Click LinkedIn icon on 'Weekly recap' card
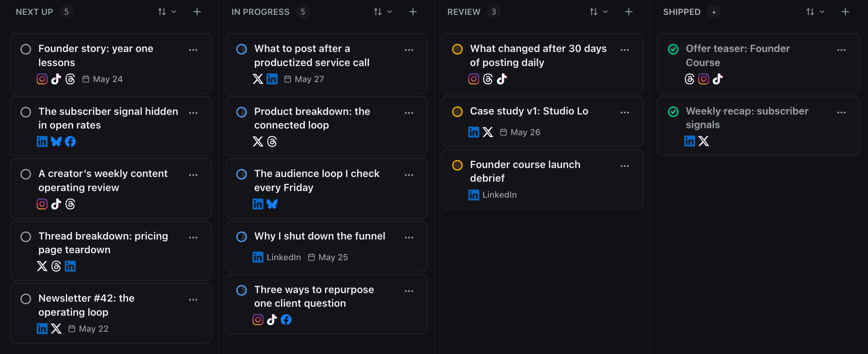 pyautogui.click(x=690, y=141)
